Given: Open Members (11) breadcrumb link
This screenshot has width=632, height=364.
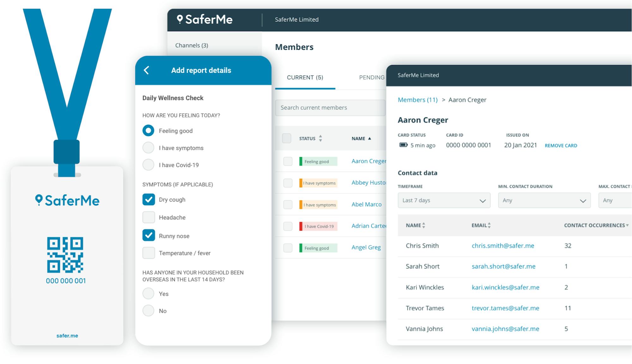Looking at the screenshot, I should 417,100.
